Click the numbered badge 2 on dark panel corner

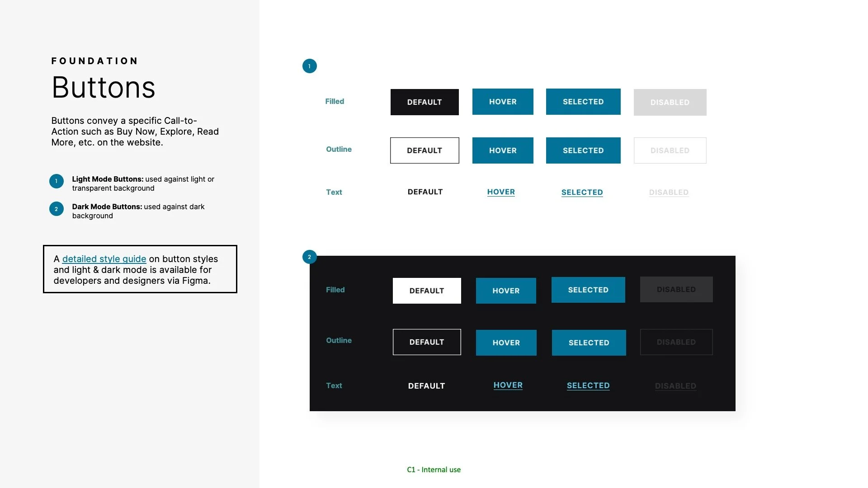(x=309, y=257)
